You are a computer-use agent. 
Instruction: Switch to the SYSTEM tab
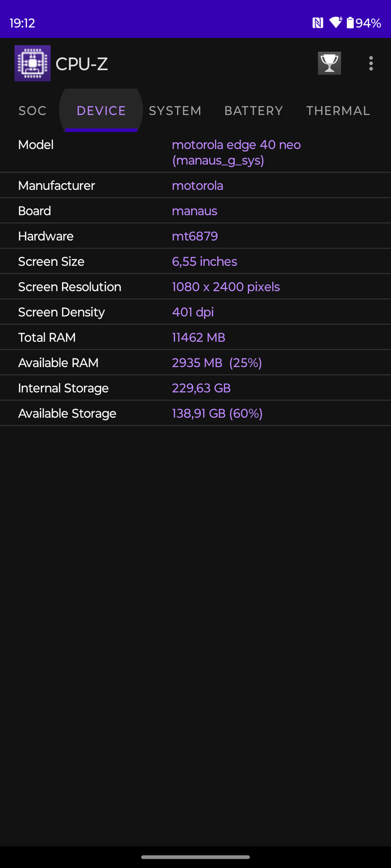coord(175,111)
